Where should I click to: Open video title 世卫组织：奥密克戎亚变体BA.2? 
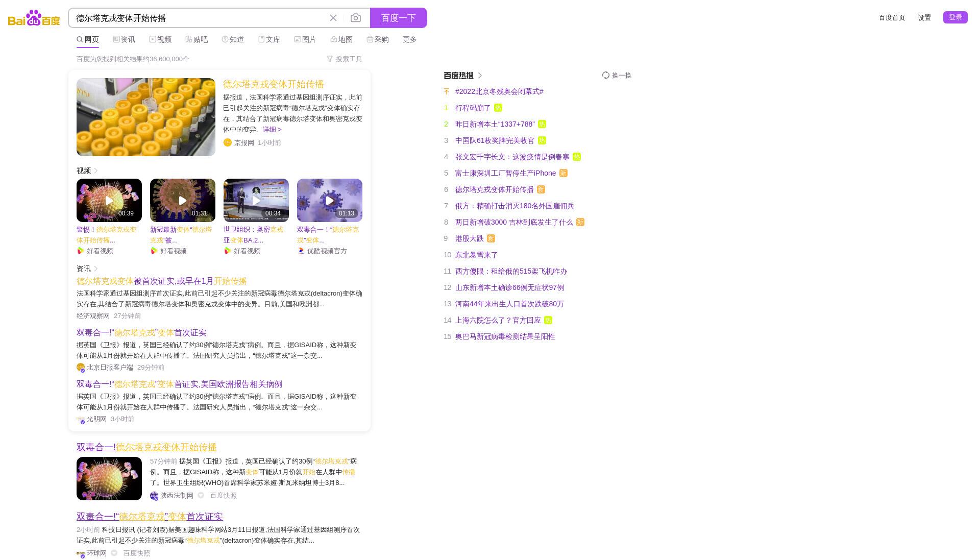point(254,235)
